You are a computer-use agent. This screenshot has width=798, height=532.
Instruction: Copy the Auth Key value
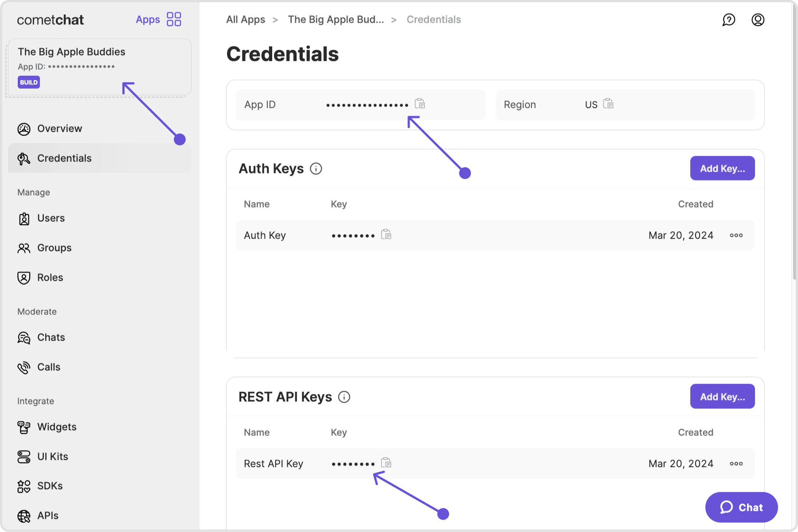[x=386, y=235]
